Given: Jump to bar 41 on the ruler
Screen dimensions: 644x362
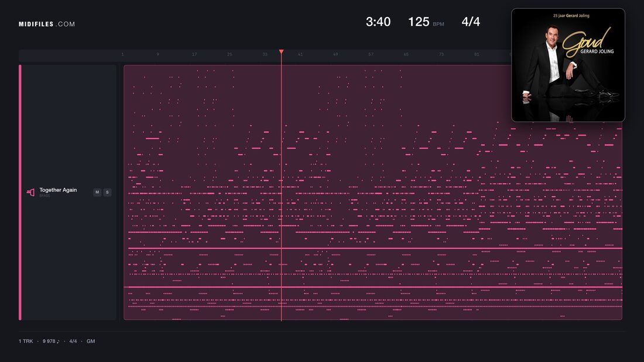Looking at the screenshot, I should (300, 54).
